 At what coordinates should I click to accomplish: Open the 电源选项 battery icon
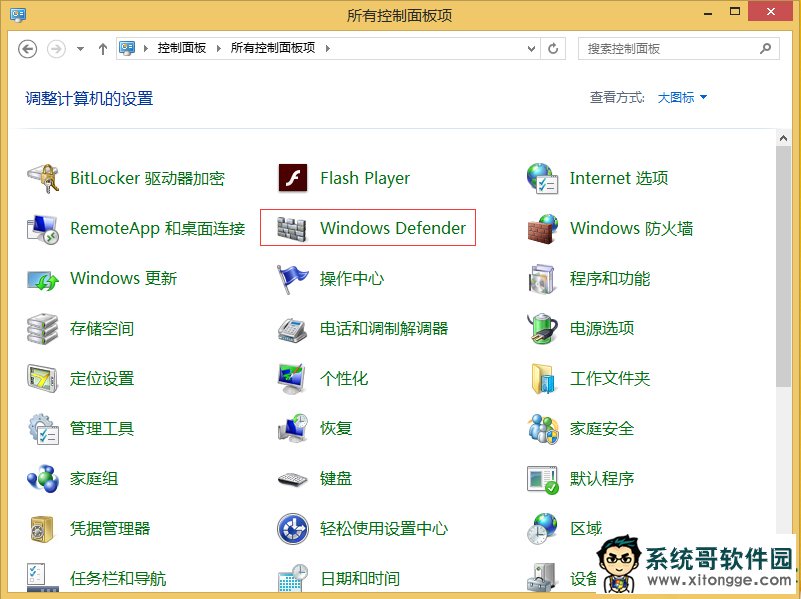click(x=543, y=328)
